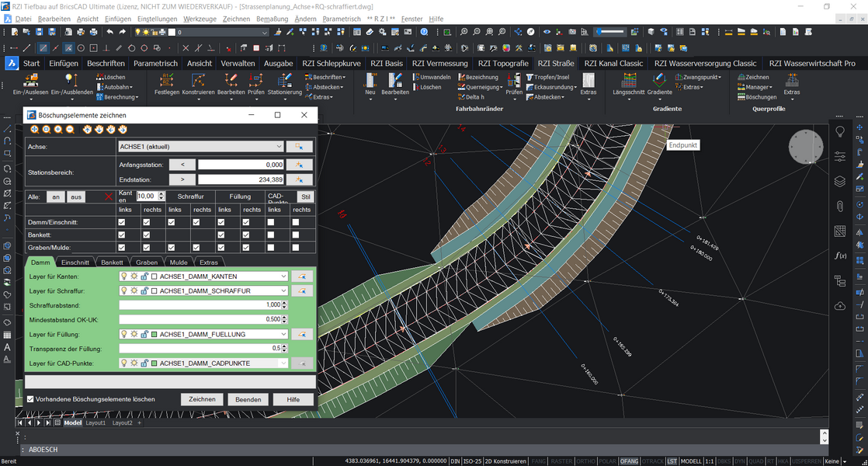Open the Konstruieren axis tool

click(198, 81)
